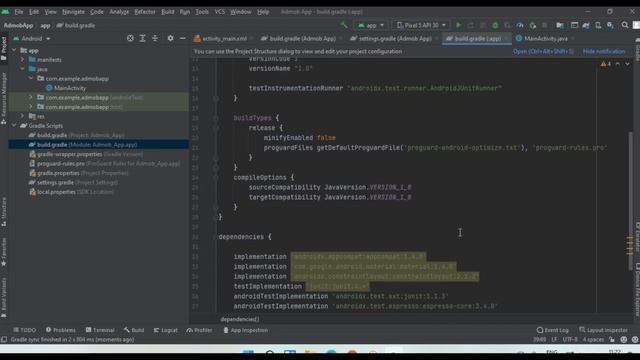Collapse the java folder arrow

(x=22, y=69)
